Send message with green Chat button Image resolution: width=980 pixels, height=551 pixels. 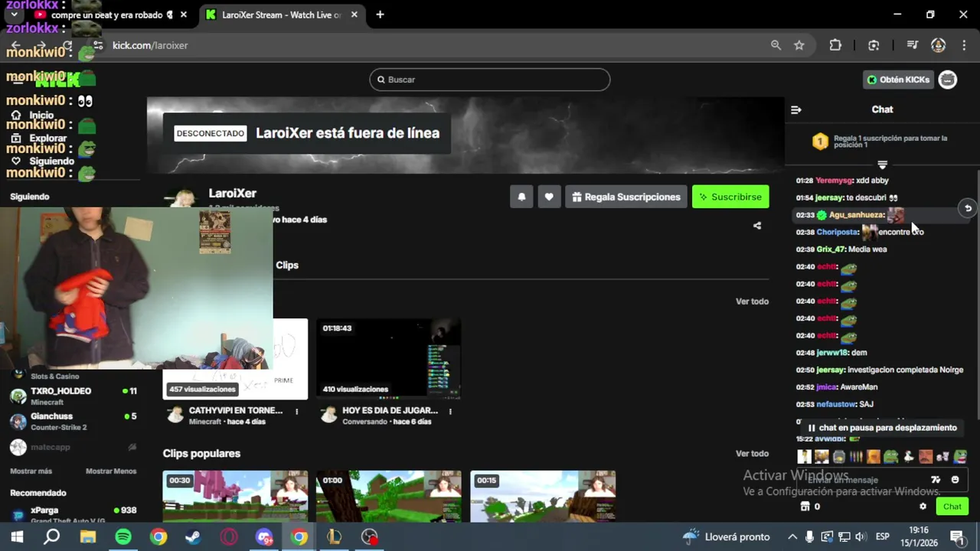[x=952, y=507]
